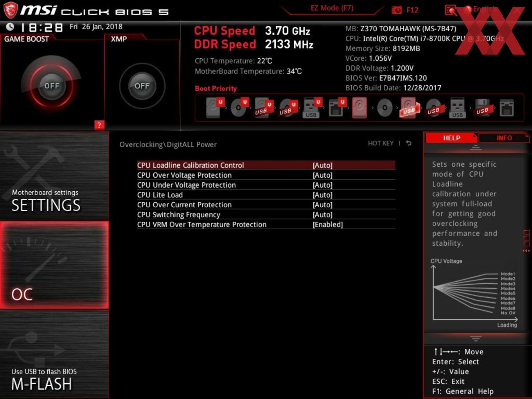Select the highlighted legacy USB hard disk icon
This screenshot has width=532, height=399.
(409, 107)
